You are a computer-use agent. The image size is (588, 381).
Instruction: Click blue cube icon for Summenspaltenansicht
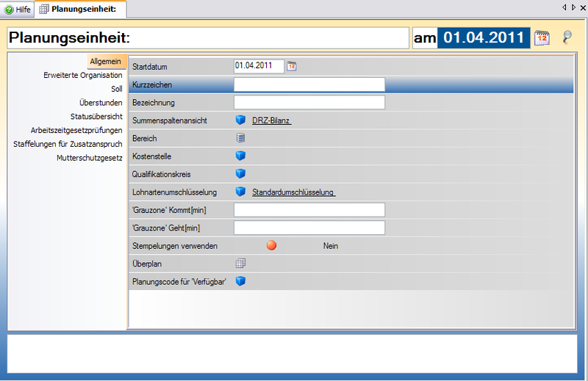240,120
